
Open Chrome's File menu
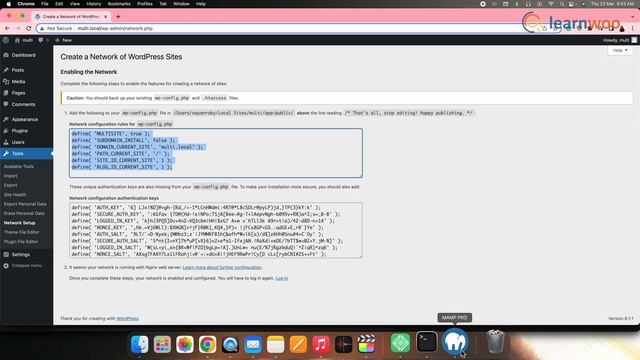[45, 4]
